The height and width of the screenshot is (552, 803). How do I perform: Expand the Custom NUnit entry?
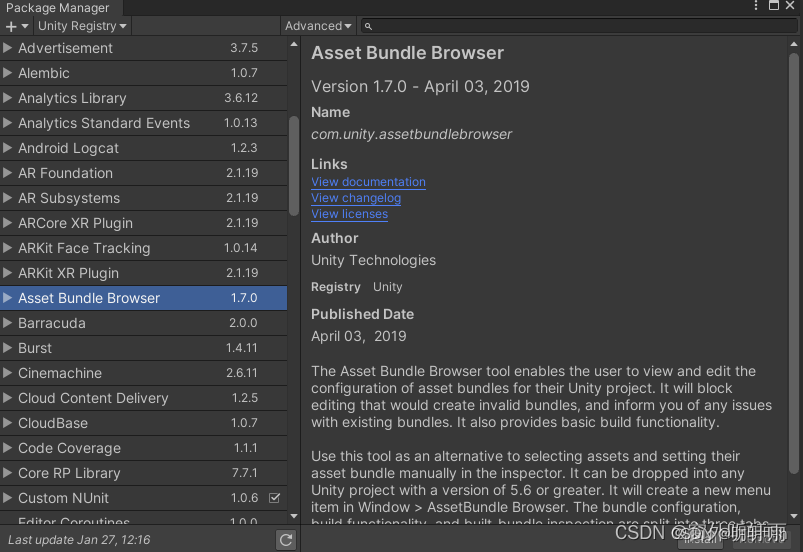(7, 498)
